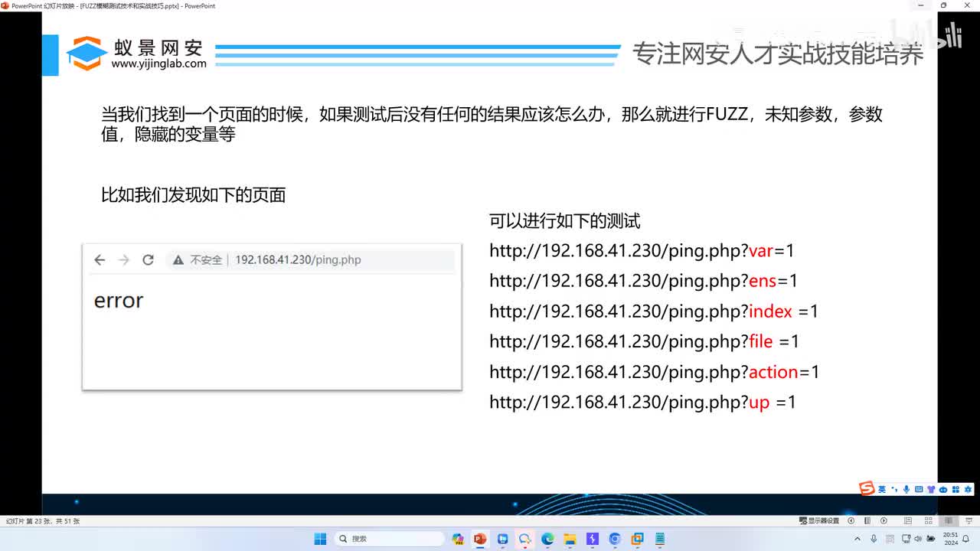Click the '可以进行如下的测试' text

tap(565, 222)
